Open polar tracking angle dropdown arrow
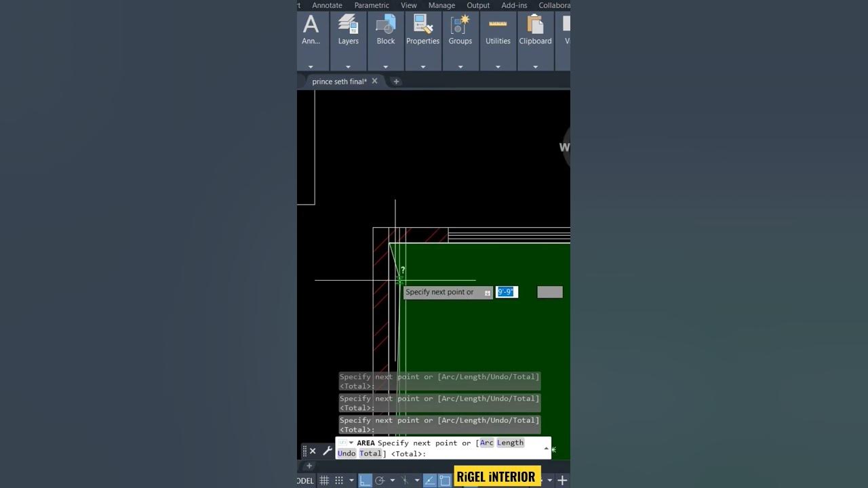The width and height of the screenshot is (868, 488). click(392, 481)
